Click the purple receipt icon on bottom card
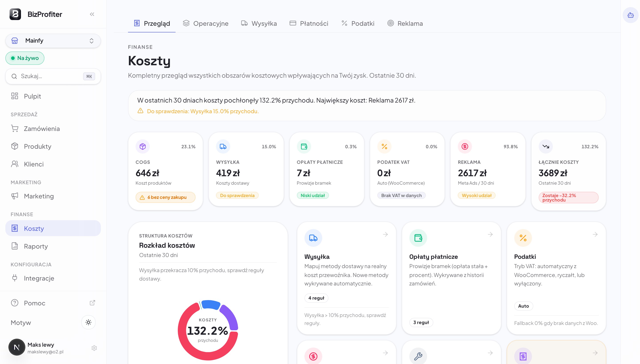The width and height of the screenshot is (640, 364). point(523,356)
